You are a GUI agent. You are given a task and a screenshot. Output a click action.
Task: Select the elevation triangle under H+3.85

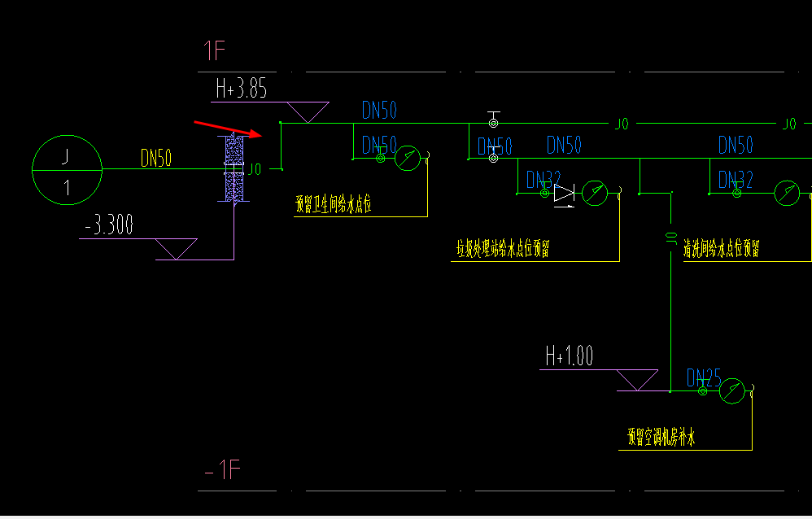pos(308,112)
